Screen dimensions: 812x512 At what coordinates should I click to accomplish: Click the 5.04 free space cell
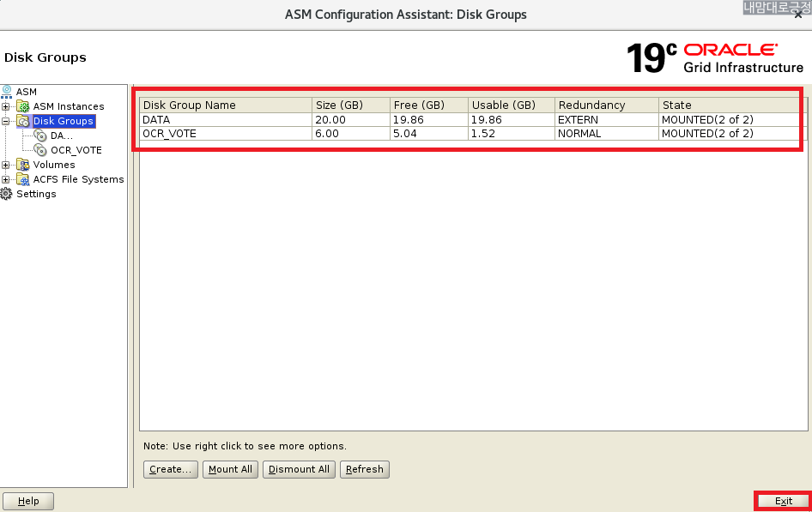click(429, 134)
